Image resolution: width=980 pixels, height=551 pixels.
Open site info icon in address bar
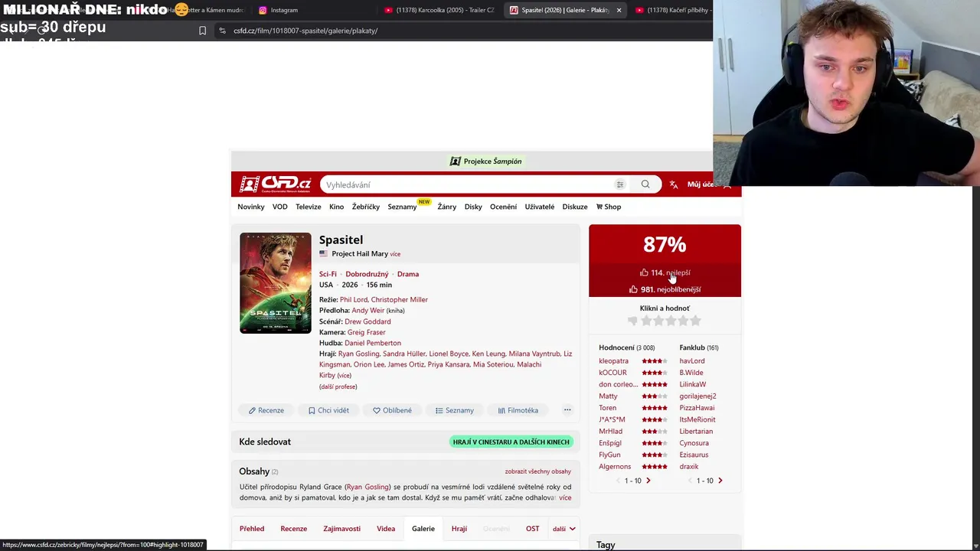(222, 31)
